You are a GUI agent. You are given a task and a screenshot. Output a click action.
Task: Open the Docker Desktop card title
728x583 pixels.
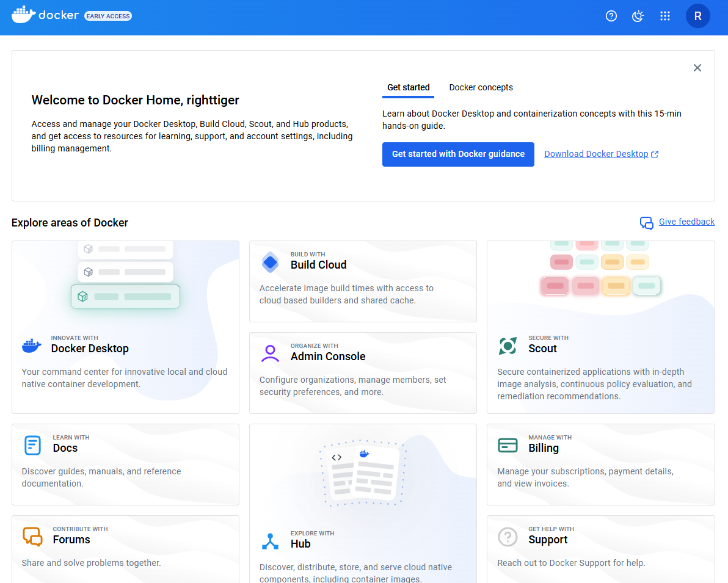(x=90, y=349)
